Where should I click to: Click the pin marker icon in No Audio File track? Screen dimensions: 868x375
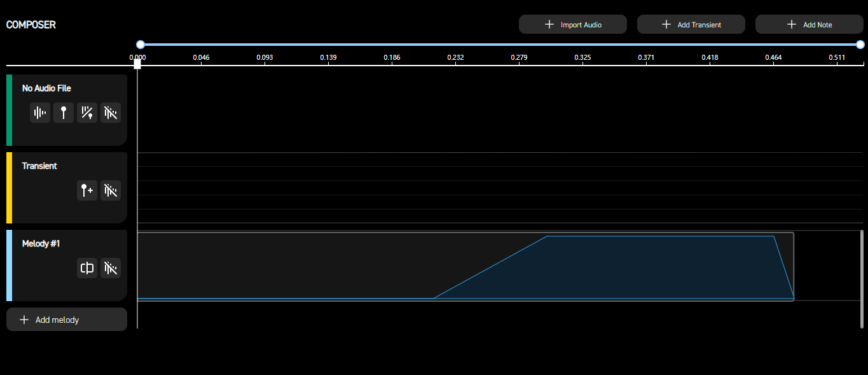64,113
